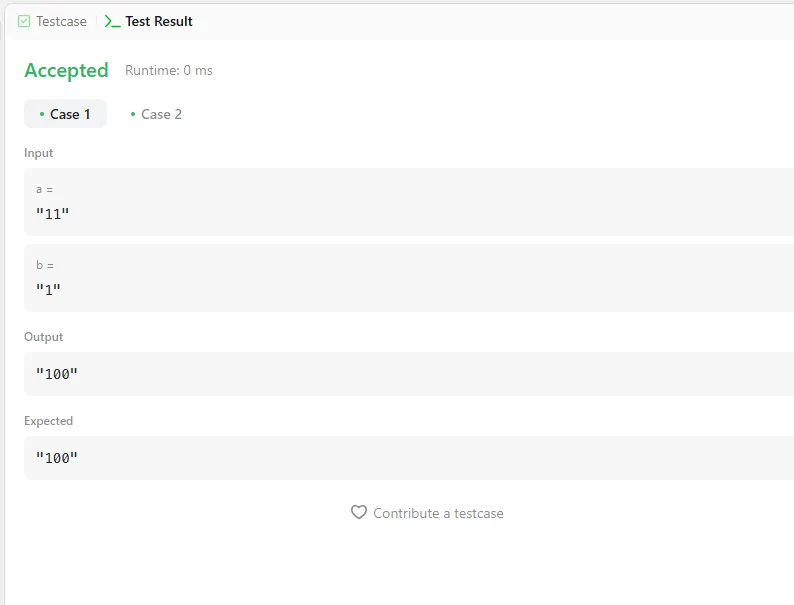Click the input value "1" for b
794x605 pixels.
coord(48,289)
